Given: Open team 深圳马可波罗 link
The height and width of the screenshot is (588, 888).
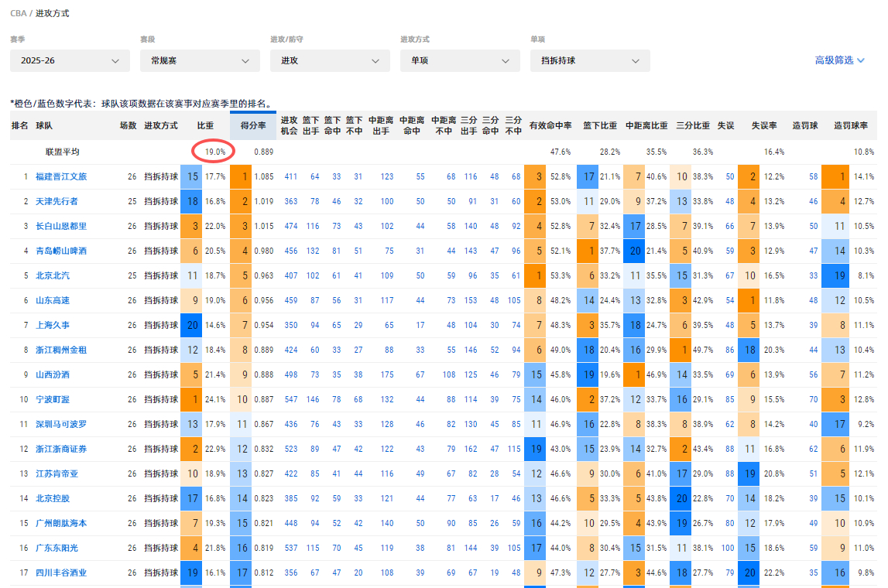Looking at the screenshot, I should tap(61, 425).
